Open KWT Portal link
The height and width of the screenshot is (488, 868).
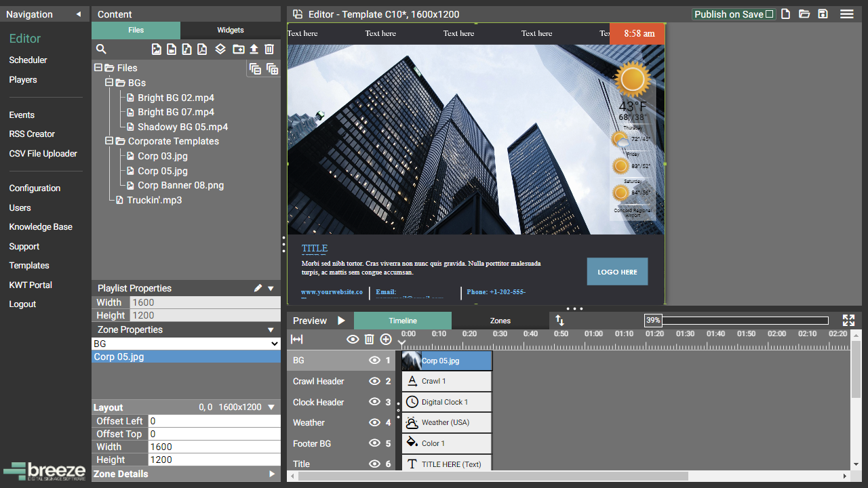31,285
